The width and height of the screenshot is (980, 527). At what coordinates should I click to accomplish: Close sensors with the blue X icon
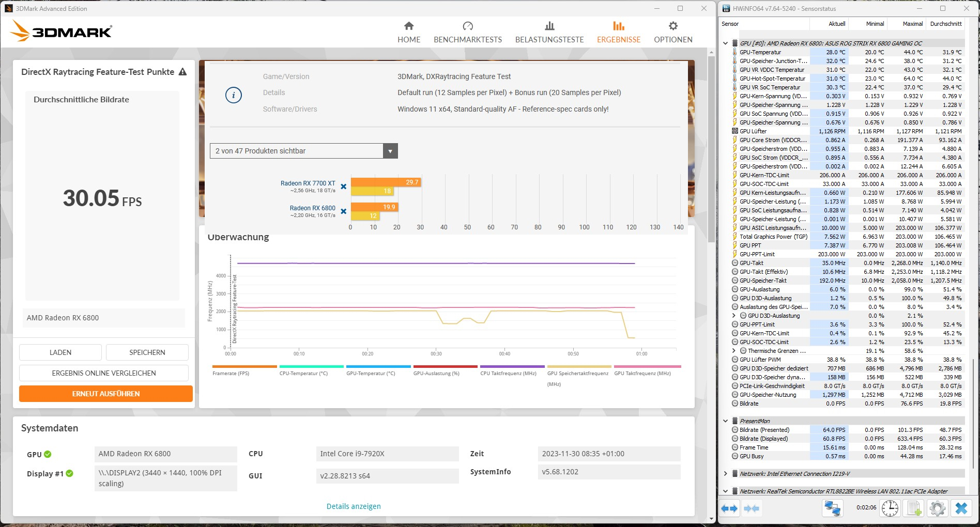click(x=961, y=508)
